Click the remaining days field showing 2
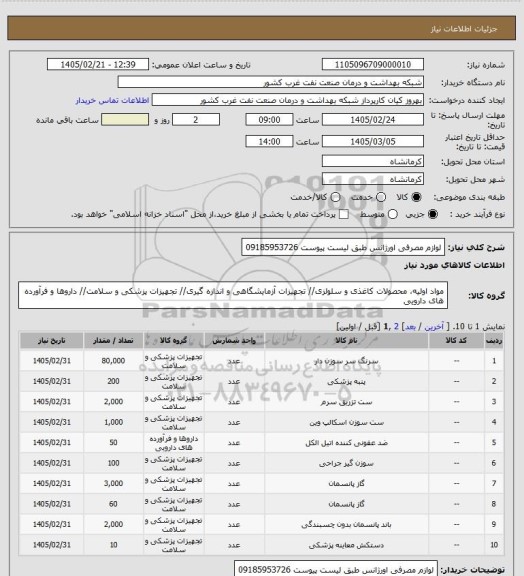Screen dimensions: 524x576 tap(196, 120)
